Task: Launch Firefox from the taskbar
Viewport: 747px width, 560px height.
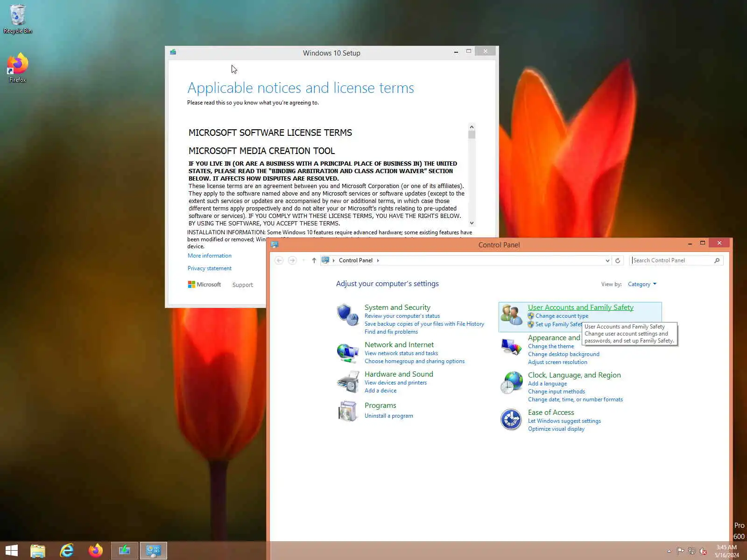Action: coord(96,551)
